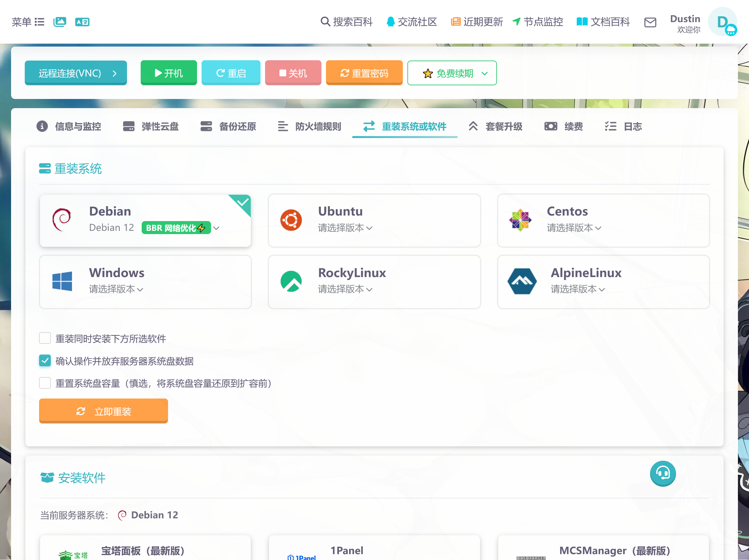
Task: Click the 安装软件 box icon
Action: coord(47,477)
